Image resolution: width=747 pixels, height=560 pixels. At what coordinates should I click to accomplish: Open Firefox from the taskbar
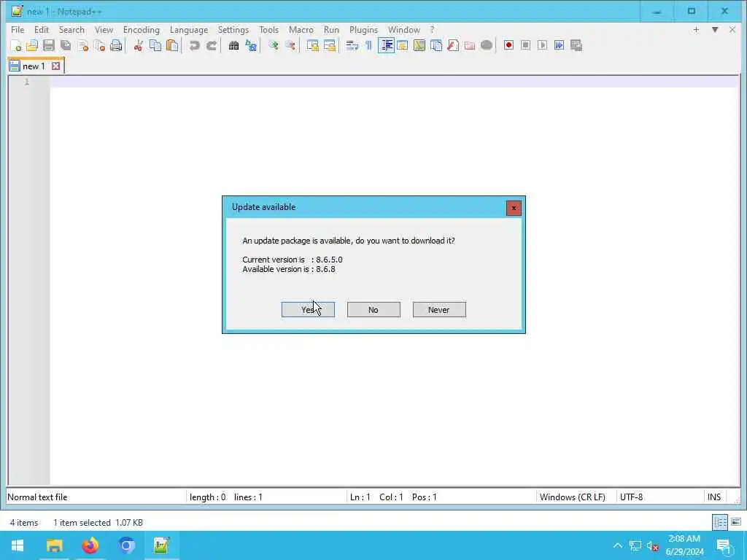click(90, 545)
